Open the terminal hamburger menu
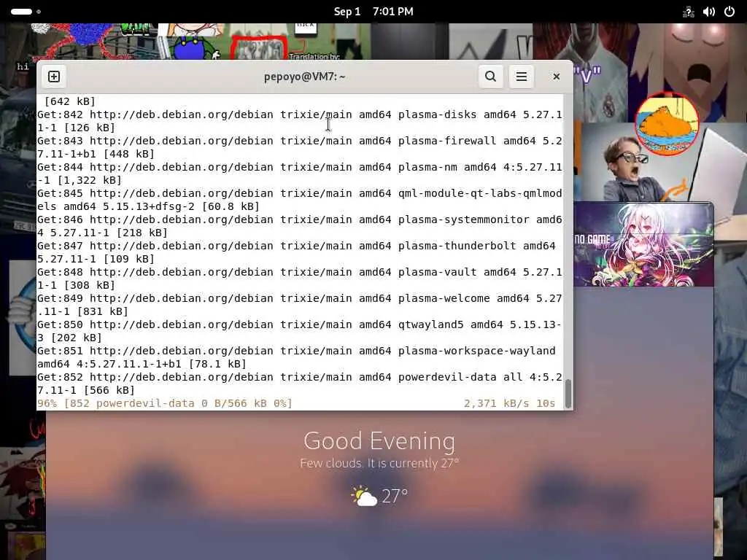The width and height of the screenshot is (747, 560). click(521, 77)
